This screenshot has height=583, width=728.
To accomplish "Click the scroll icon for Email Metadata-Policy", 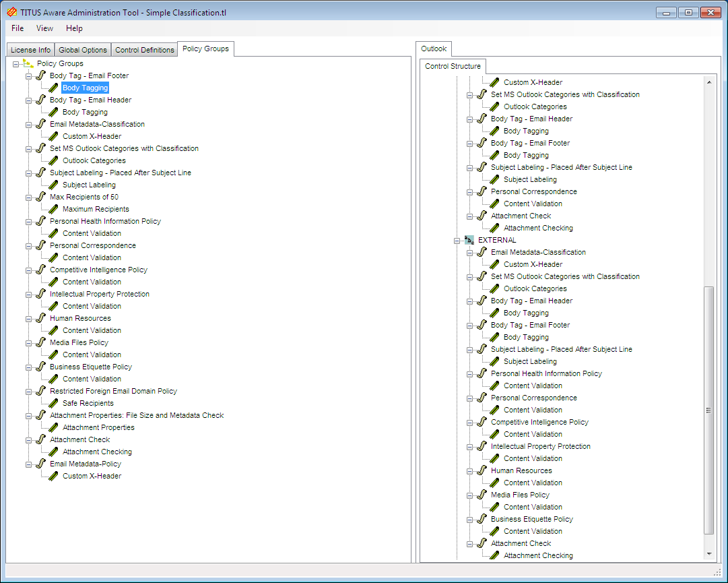I will (x=41, y=463).
